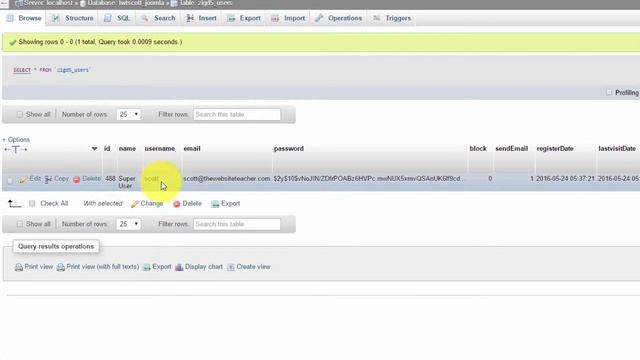Click the Import tab icon
The width and height of the screenshot is (640, 360).
[x=275, y=18]
